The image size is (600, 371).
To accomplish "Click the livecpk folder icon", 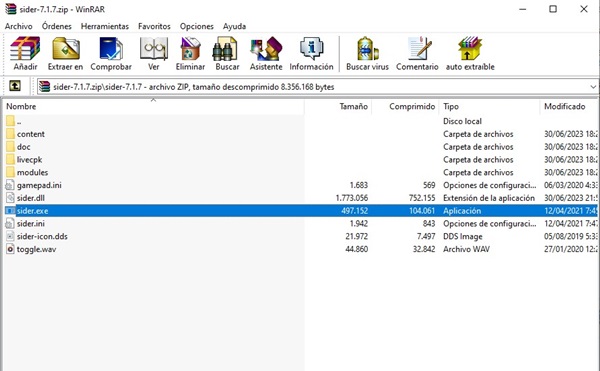I will pos(10,159).
